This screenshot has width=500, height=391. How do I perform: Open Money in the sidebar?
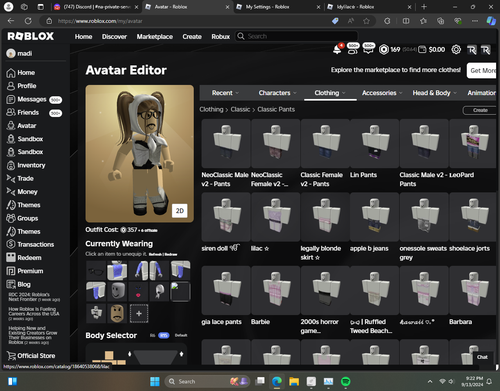22,192
